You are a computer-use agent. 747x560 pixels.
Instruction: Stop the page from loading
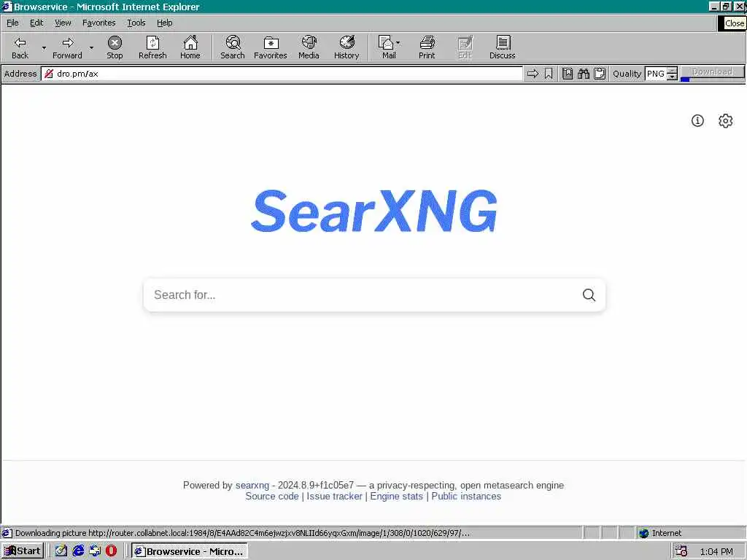115,47
